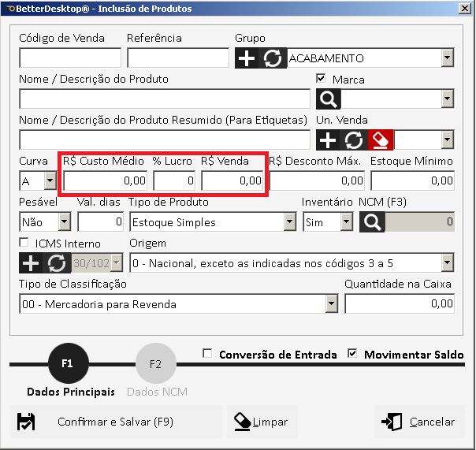Click the refresh icon beside Grupo dropdown
Viewport: 476px width, 450px height.
point(273,58)
